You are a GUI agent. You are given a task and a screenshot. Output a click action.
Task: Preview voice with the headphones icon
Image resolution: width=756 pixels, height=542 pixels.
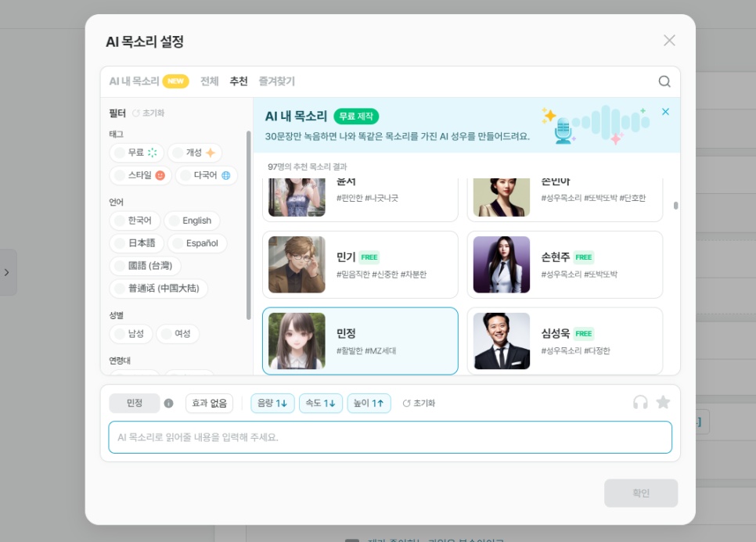click(x=640, y=402)
